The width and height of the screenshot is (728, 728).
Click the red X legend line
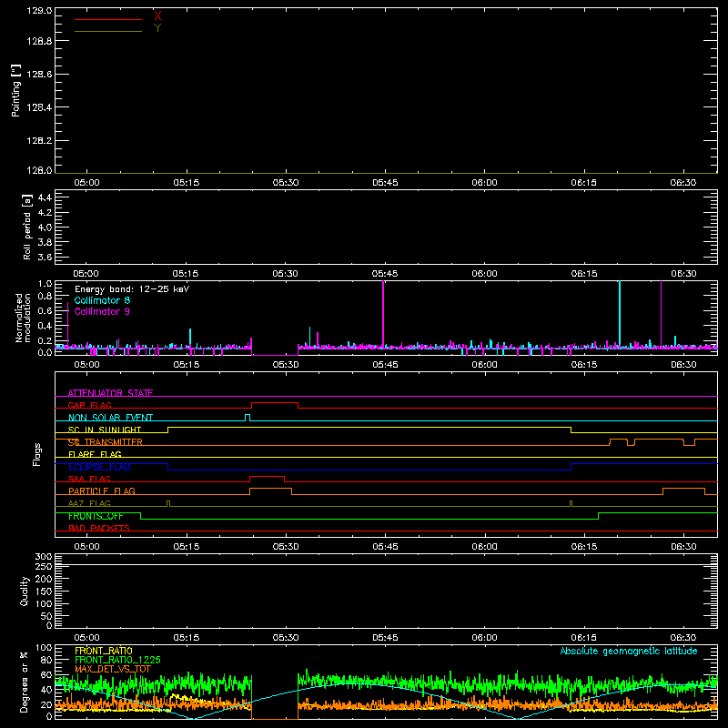point(107,19)
